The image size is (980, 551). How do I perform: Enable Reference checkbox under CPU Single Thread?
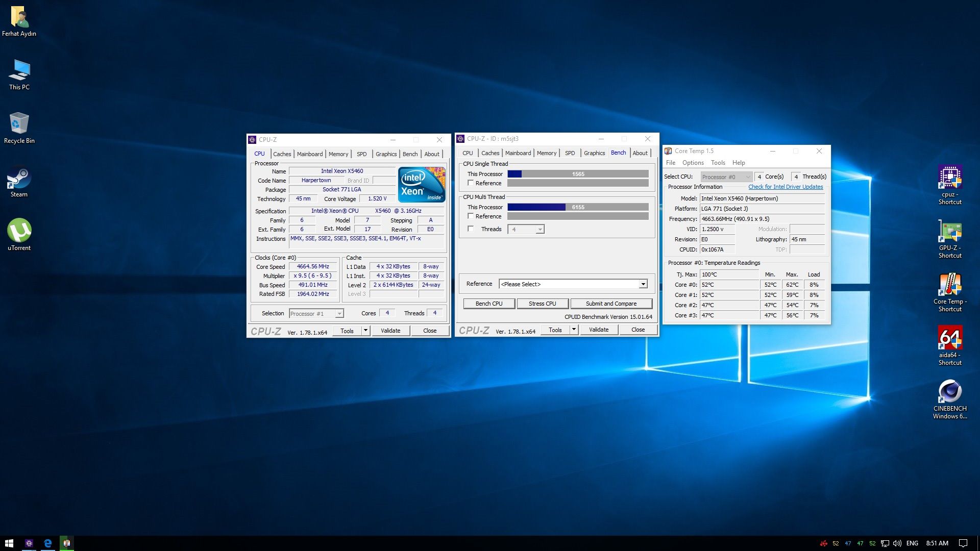(471, 183)
